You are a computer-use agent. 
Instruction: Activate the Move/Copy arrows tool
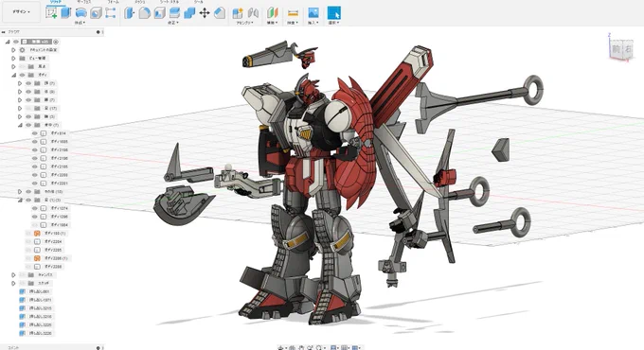(x=205, y=13)
